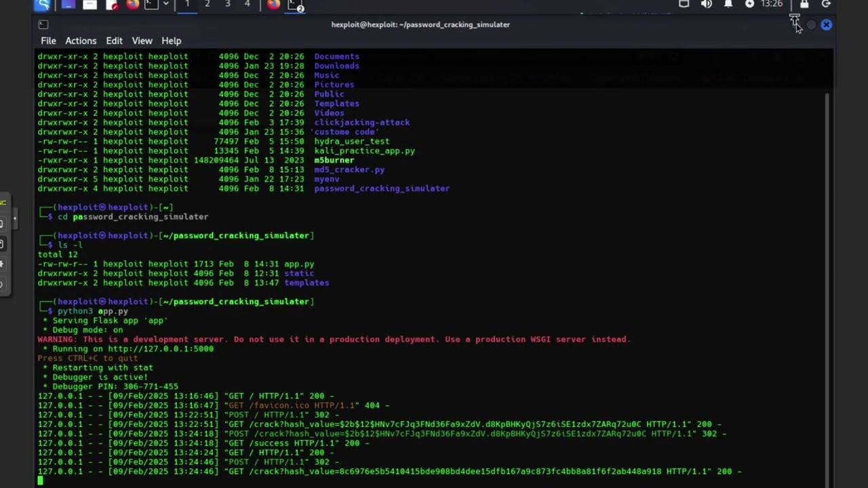Click the 13:26 panel clock
Viewport: 868px width, 488px height.
[772, 4]
